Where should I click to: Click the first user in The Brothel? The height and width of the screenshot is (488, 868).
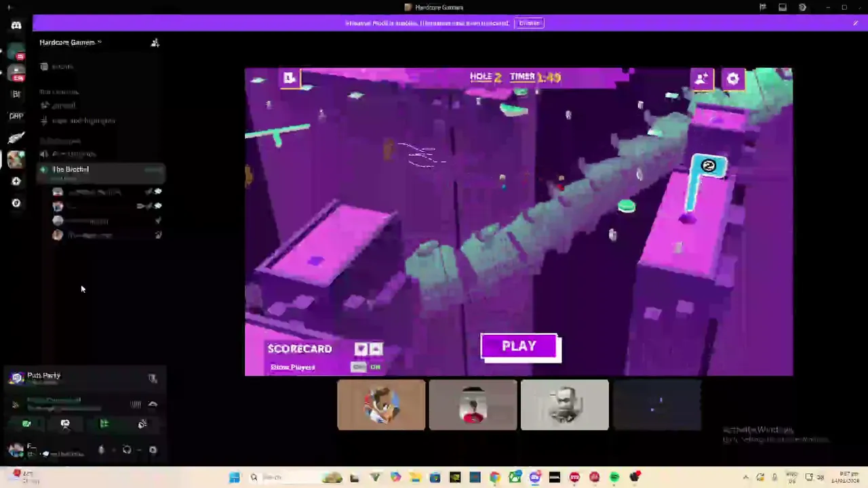tap(108, 192)
